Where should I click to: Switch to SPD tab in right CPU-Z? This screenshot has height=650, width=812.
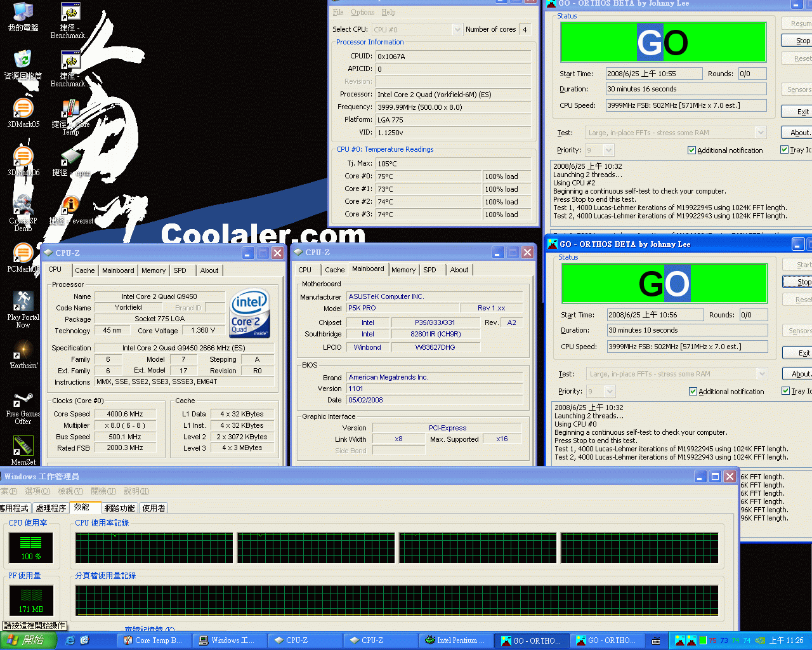click(429, 270)
